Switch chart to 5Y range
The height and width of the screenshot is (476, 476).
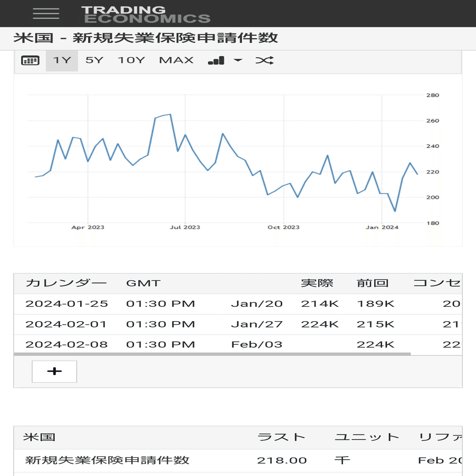[x=94, y=60]
